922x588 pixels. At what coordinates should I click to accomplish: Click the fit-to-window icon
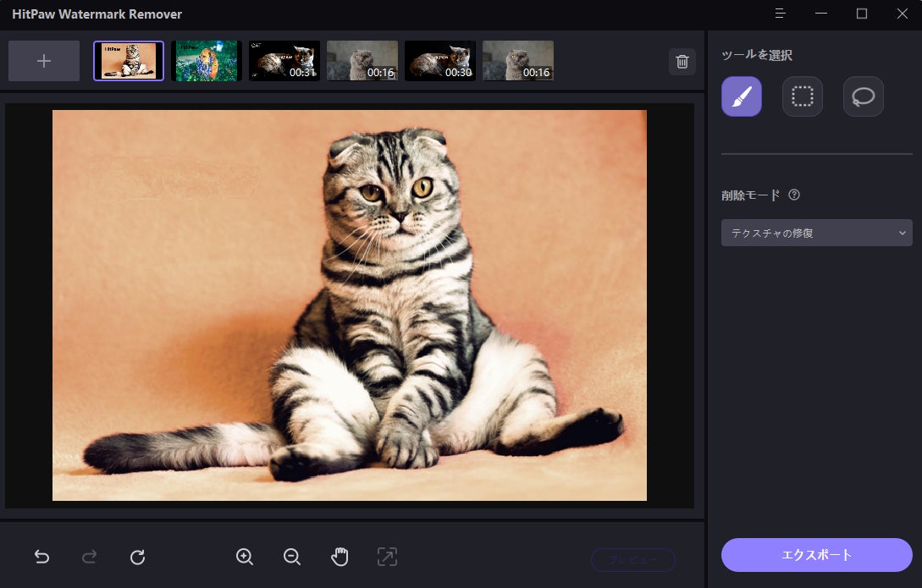pyautogui.click(x=387, y=557)
